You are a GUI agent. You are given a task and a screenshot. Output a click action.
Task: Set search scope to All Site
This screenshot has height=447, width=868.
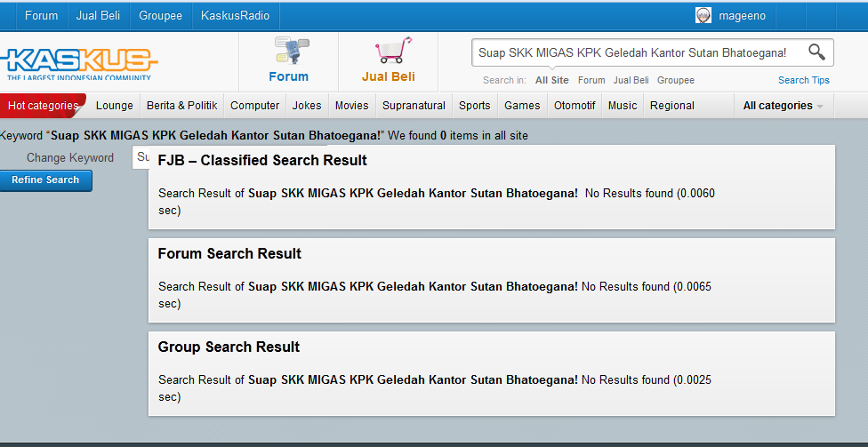(x=552, y=80)
